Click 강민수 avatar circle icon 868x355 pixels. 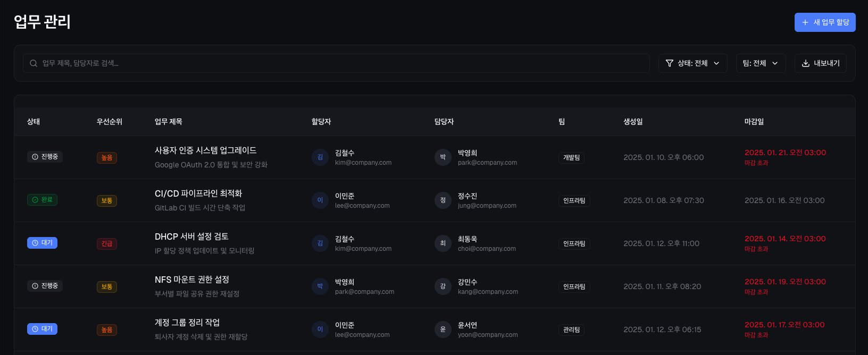click(x=443, y=286)
